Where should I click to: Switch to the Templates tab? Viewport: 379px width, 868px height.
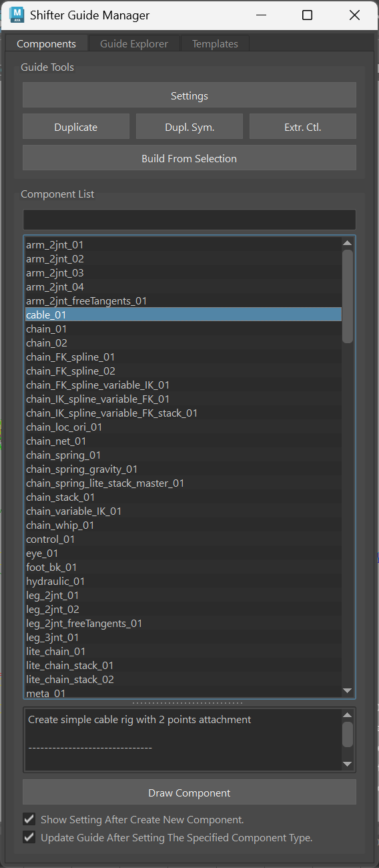coord(215,44)
